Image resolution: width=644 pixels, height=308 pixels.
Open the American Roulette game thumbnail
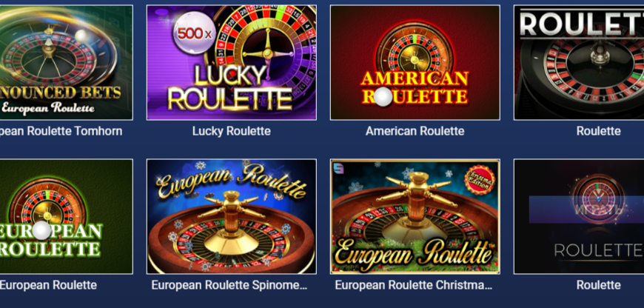click(415, 62)
